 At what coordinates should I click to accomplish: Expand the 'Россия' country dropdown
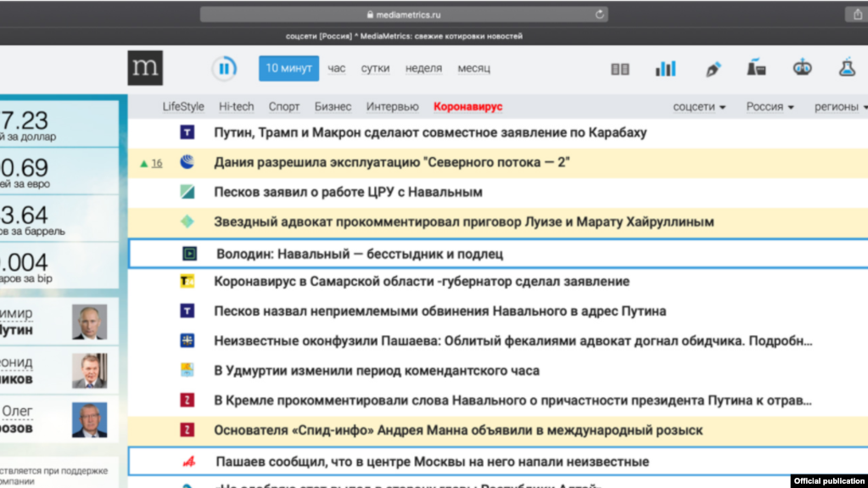770,106
